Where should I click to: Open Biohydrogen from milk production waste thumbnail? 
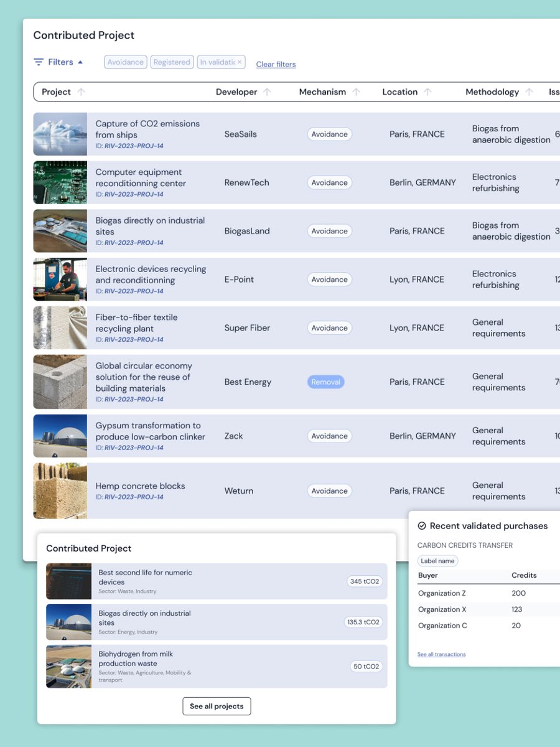coord(68,666)
